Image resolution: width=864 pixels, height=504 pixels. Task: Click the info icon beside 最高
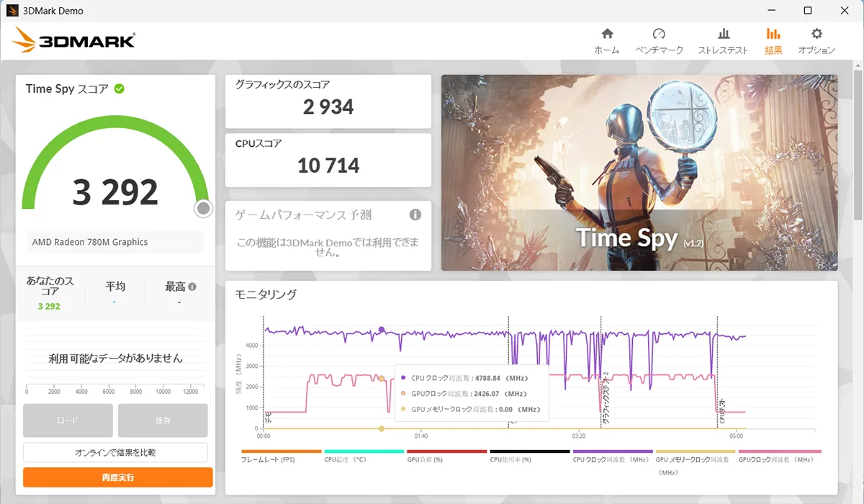[192, 287]
